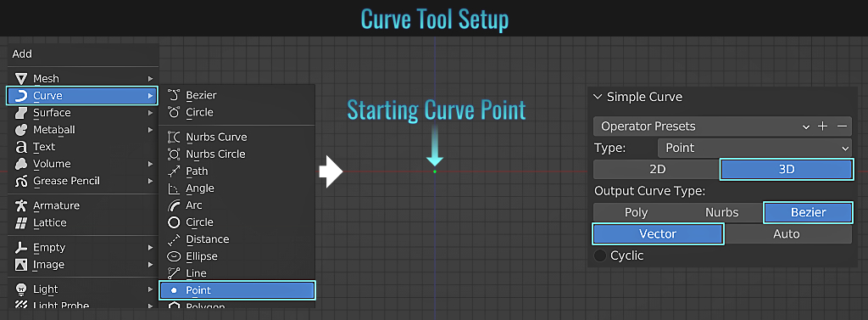Enable the Cyclic checkbox
This screenshot has height=320, width=868.
tap(600, 255)
